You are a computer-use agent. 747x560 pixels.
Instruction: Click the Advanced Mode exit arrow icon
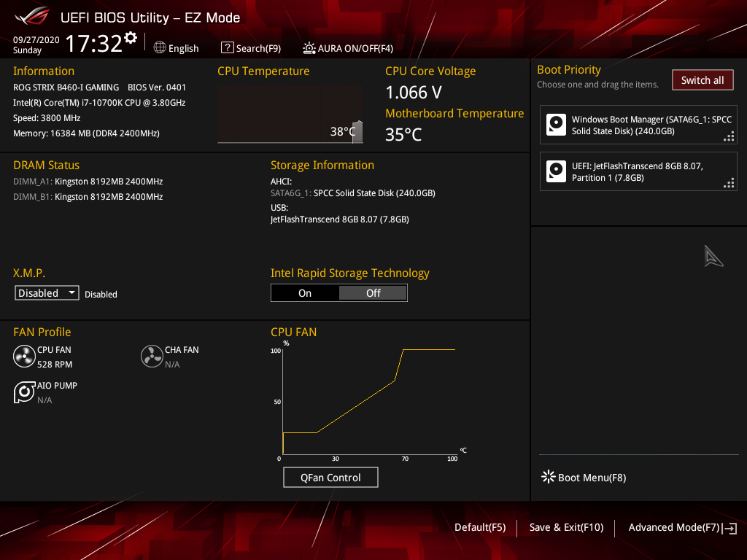tap(729, 528)
